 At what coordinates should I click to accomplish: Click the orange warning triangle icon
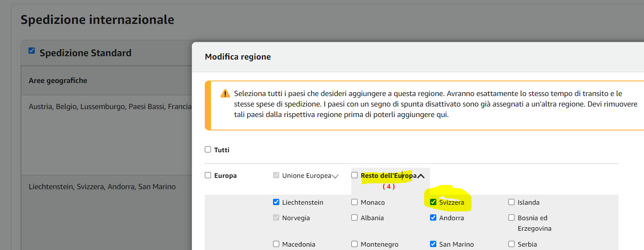tap(225, 93)
